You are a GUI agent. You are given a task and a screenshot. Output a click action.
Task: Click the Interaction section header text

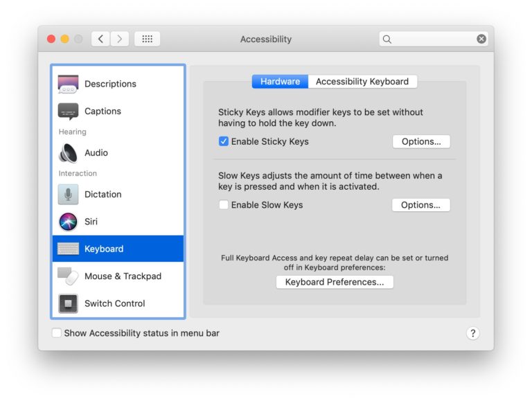(x=78, y=173)
